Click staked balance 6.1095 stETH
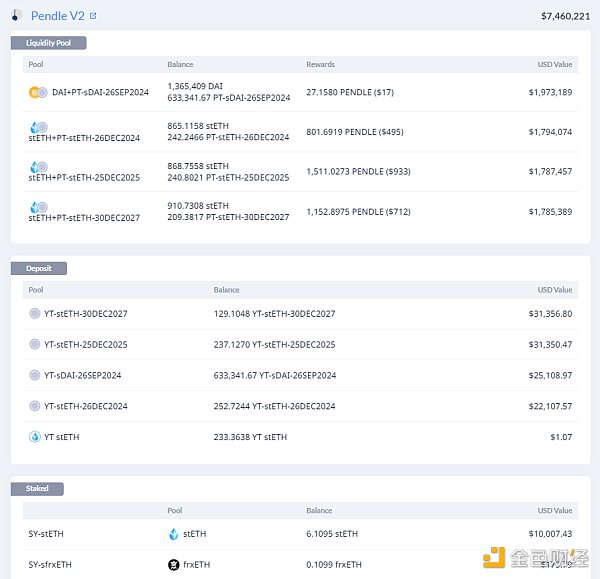 tap(332, 534)
